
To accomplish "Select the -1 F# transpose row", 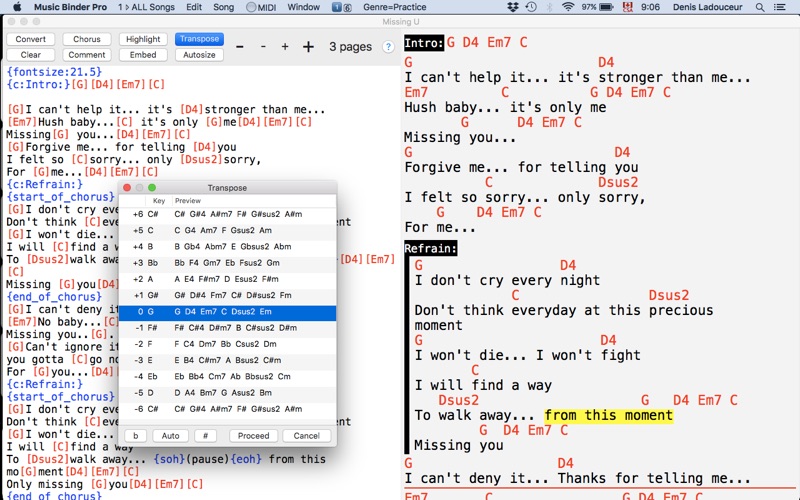I will pyautogui.click(x=228, y=328).
